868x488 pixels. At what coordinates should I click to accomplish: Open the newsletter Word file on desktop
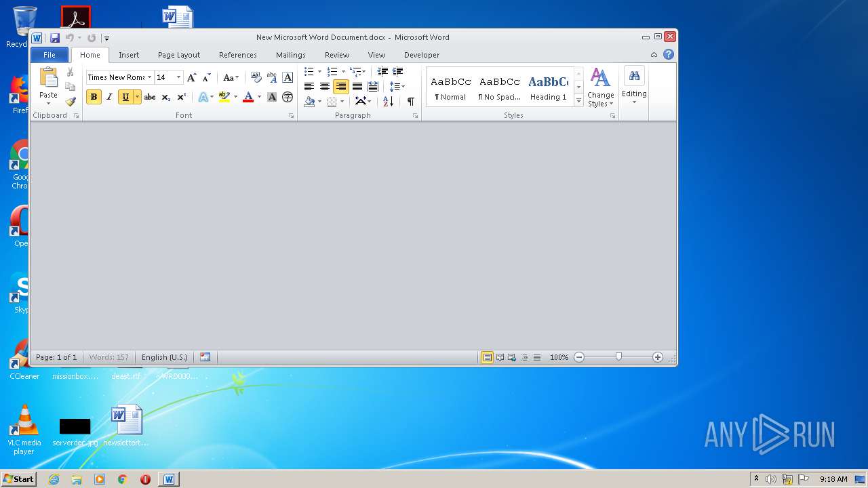coord(127,426)
